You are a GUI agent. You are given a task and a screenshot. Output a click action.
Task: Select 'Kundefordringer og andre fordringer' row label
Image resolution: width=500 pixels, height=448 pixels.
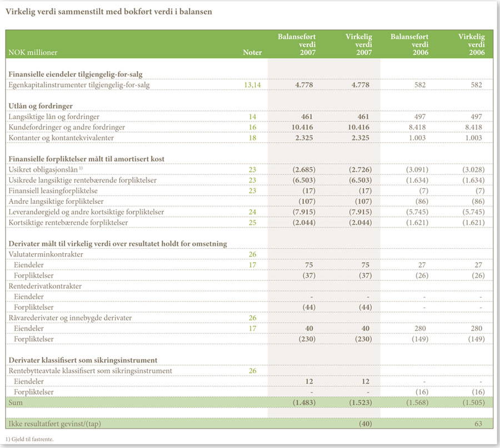[67, 128]
